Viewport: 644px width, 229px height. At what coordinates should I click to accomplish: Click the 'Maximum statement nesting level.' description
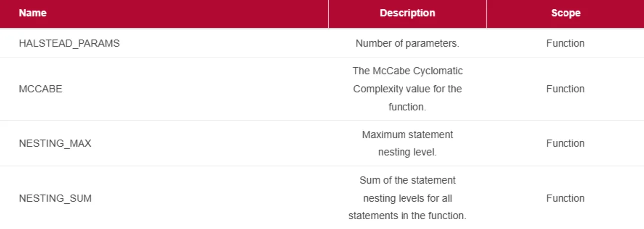[407, 143]
